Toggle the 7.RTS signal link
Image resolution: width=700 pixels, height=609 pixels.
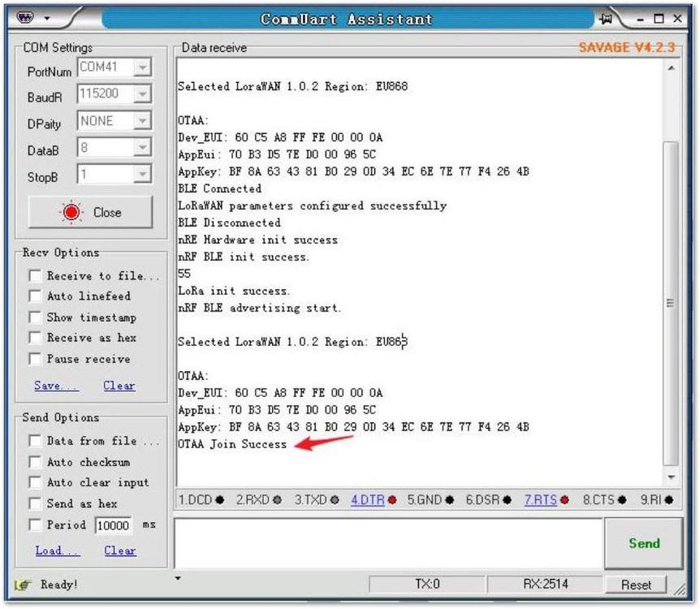click(541, 499)
